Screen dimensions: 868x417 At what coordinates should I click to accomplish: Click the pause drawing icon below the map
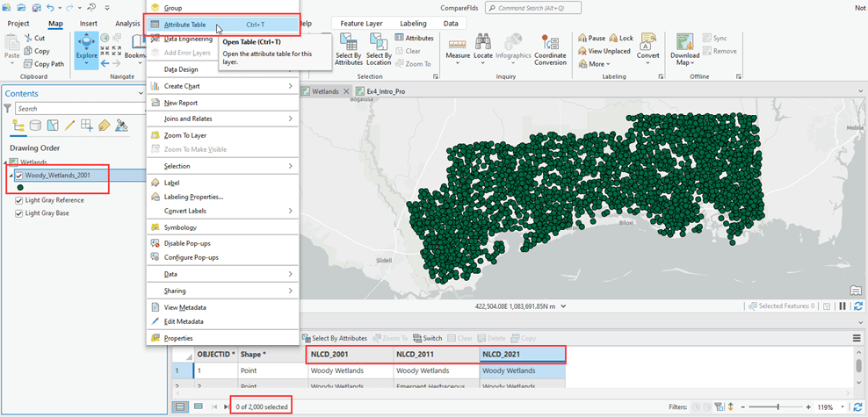click(842, 306)
